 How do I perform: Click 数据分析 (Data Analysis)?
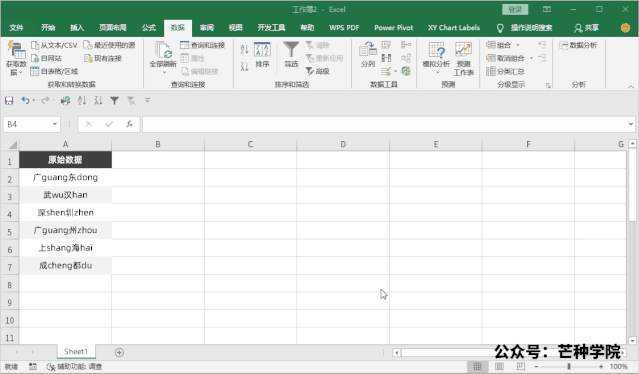(x=578, y=45)
